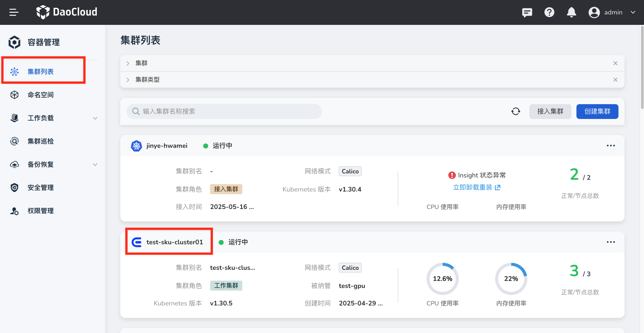Open 集群巡检 in sidebar
The height and width of the screenshot is (333, 644).
(x=40, y=141)
